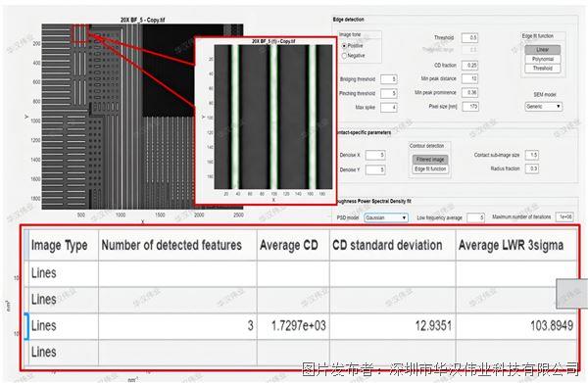
Task: Open the SEM model Generic dropdown
Action: (x=543, y=107)
